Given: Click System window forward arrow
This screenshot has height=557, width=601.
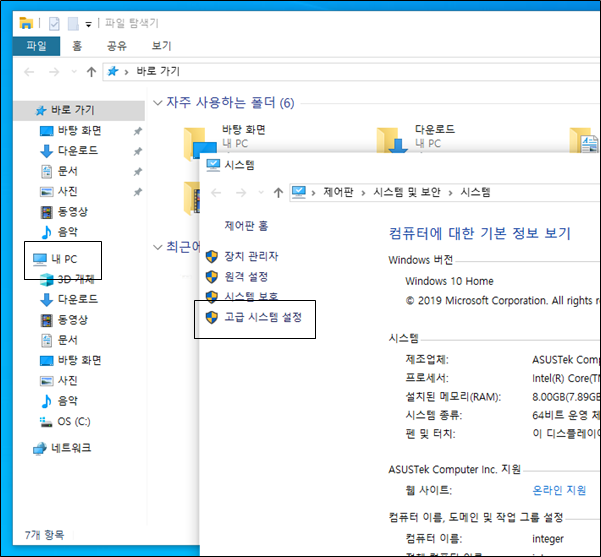Looking at the screenshot, I should click(x=241, y=192).
